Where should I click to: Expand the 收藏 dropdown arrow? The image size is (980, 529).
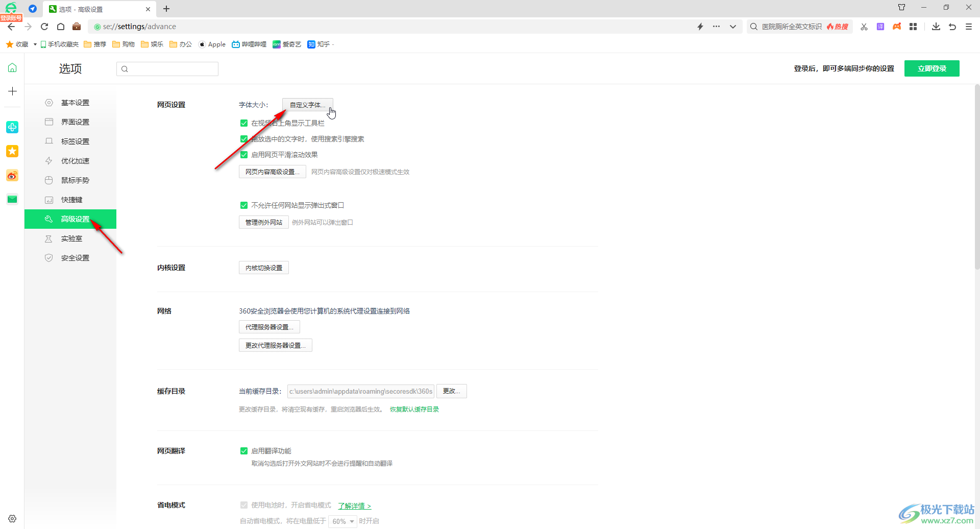35,44
